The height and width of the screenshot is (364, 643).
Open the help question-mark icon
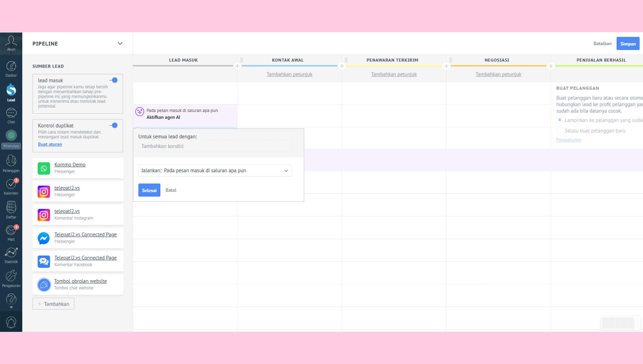pos(11,299)
